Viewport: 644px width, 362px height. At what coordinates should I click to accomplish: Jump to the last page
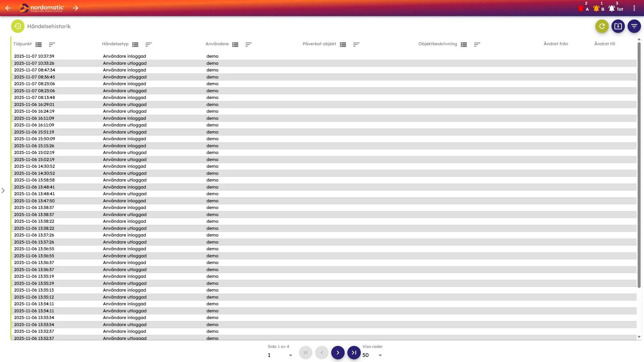(354, 353)
